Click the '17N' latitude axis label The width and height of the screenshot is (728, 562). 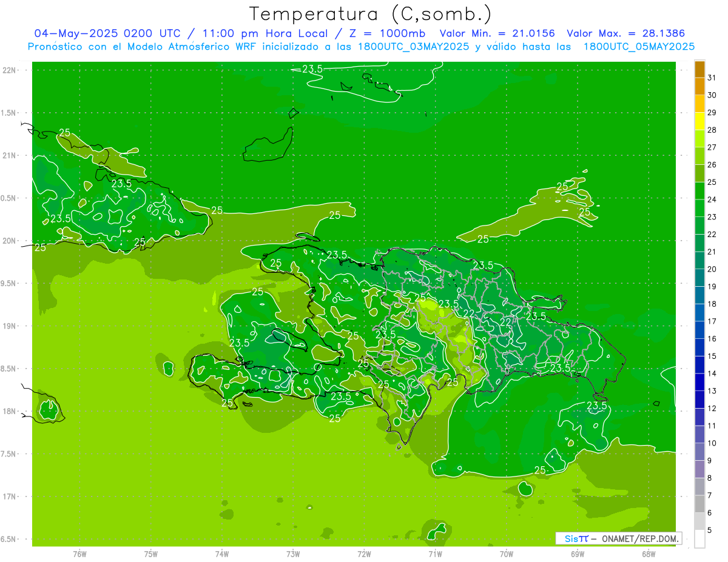[x=8, y=497]
